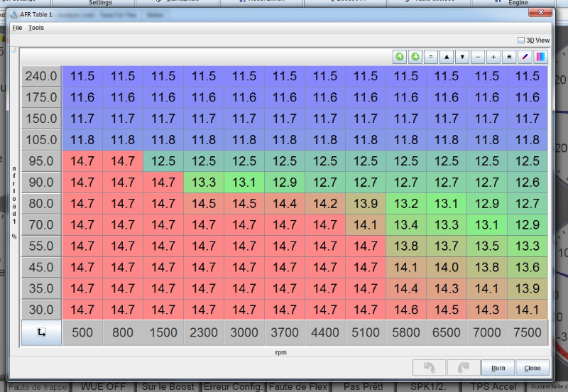
Task: Select cell 12.5 at 95.0 load, 1500 rpm
Action: [x=163, y=161]
